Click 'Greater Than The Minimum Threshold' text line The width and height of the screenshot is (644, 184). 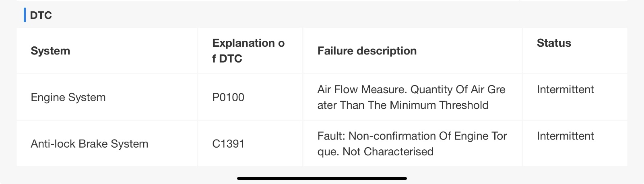tap(403, 105)
